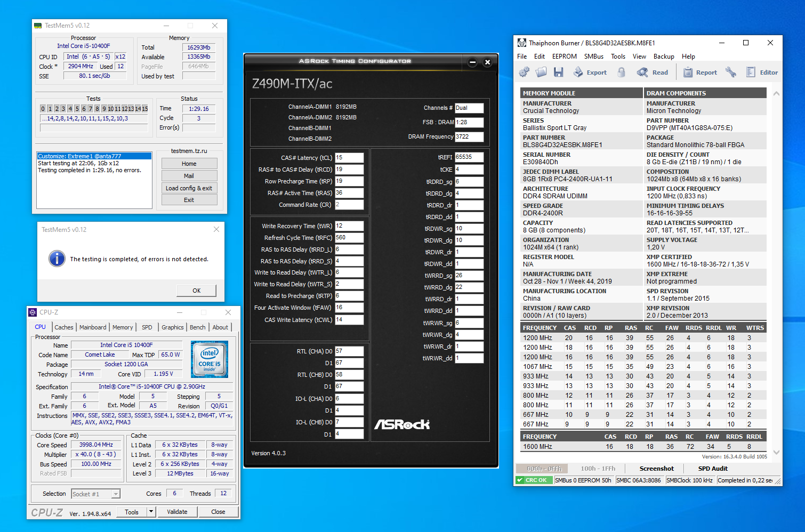
Task: Select the 100h - 1FFh address range button
Action: point(598,469)
